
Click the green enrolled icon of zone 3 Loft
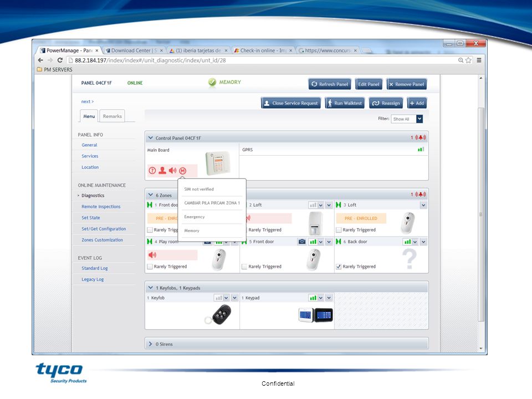(338, 205)
